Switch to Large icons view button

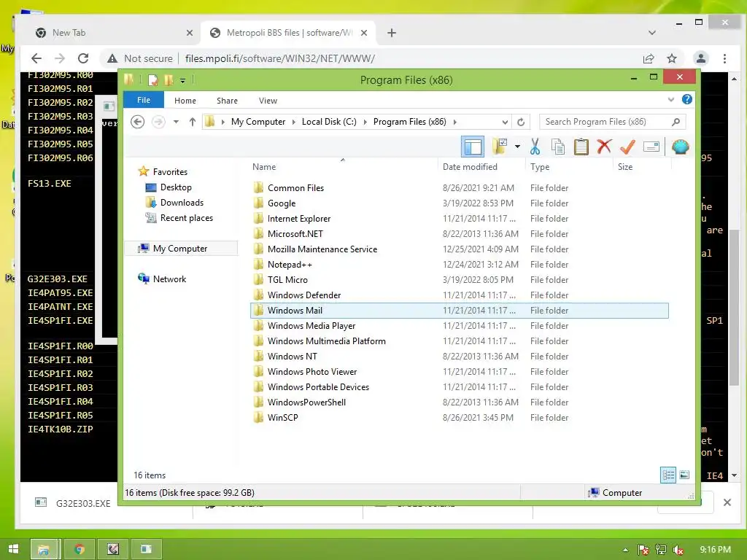pos(684,475)
